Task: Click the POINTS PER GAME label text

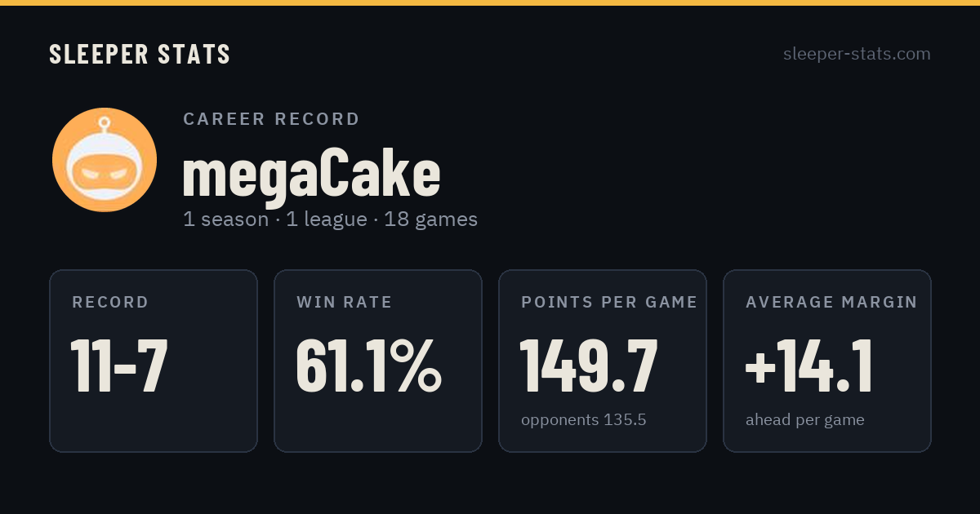Action: 609,303
